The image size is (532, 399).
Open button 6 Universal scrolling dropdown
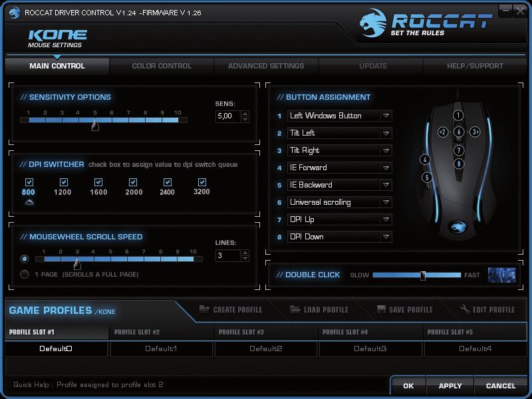click(x=340, y=202)
